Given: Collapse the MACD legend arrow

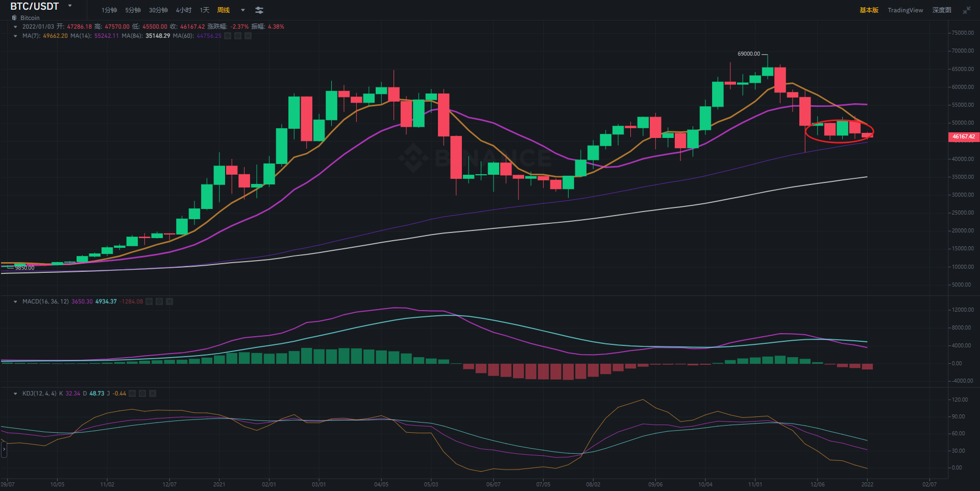Looking at the screenshot, I should click(x=15, y=301).
